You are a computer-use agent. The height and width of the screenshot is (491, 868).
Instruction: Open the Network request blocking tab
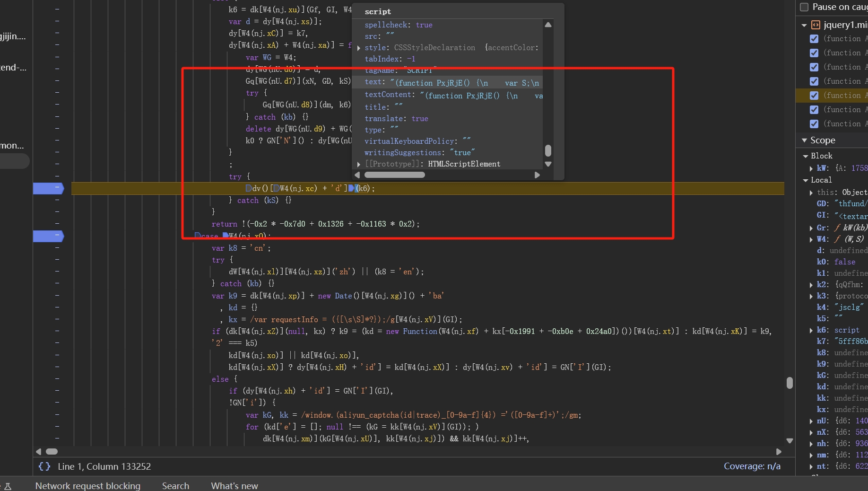[88, 486]
